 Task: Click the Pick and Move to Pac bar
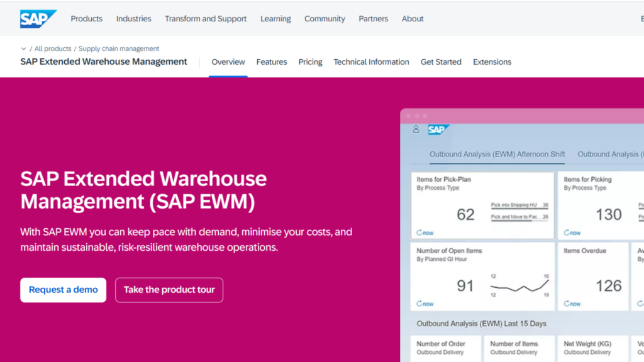coord(519,217)
